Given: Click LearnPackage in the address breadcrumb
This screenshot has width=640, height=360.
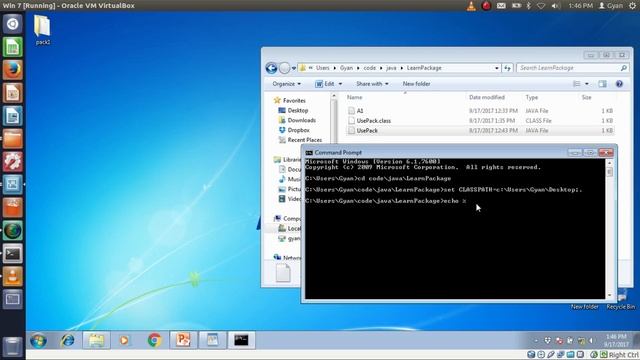Looking at the screenshot, I should pos(424,68).
